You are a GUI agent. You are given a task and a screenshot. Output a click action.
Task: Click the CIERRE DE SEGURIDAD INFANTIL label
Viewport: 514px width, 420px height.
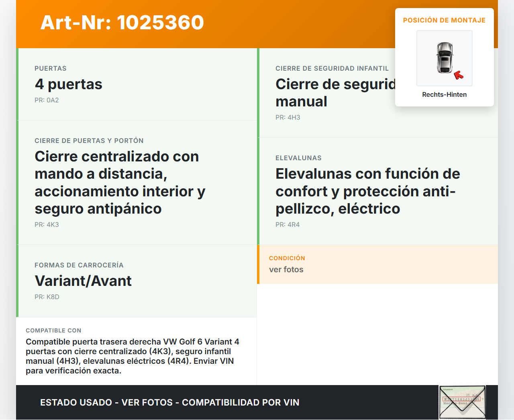pos(332,69)
